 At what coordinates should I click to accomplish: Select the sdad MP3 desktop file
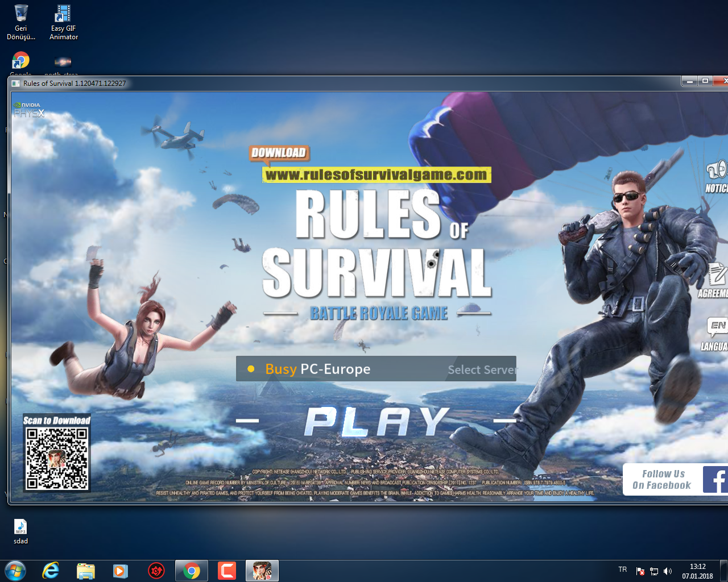pos(21,531)
